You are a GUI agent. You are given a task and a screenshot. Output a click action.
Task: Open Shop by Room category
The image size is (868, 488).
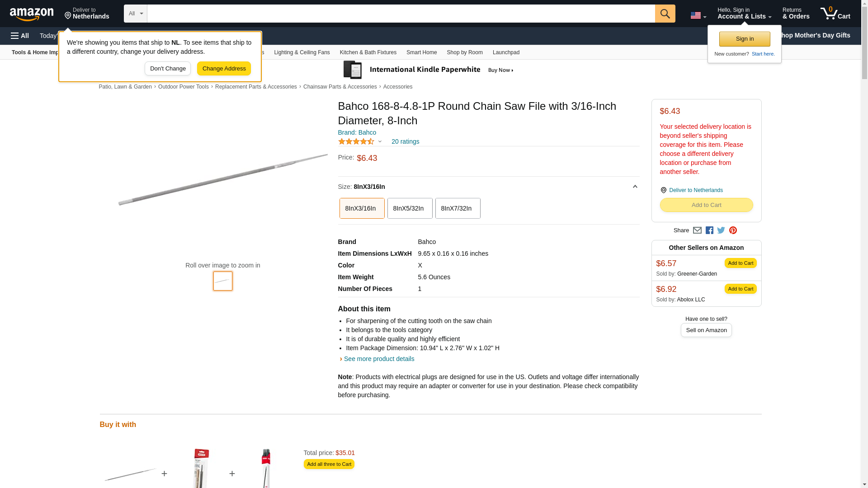pyautogui.click(x=464, y=52)
